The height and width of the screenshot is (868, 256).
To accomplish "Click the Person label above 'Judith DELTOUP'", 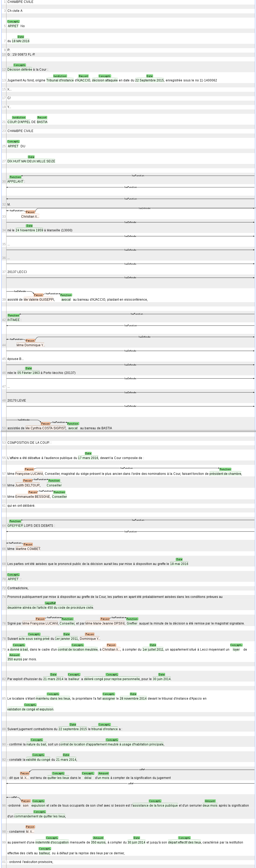I will click(x=28, y=481).
